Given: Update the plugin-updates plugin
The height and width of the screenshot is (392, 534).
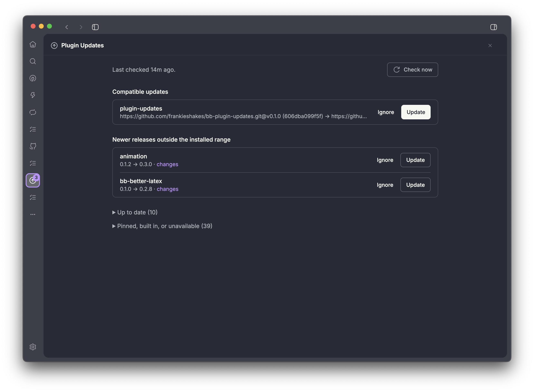Looking at the screenshot, I should (416, 112).
